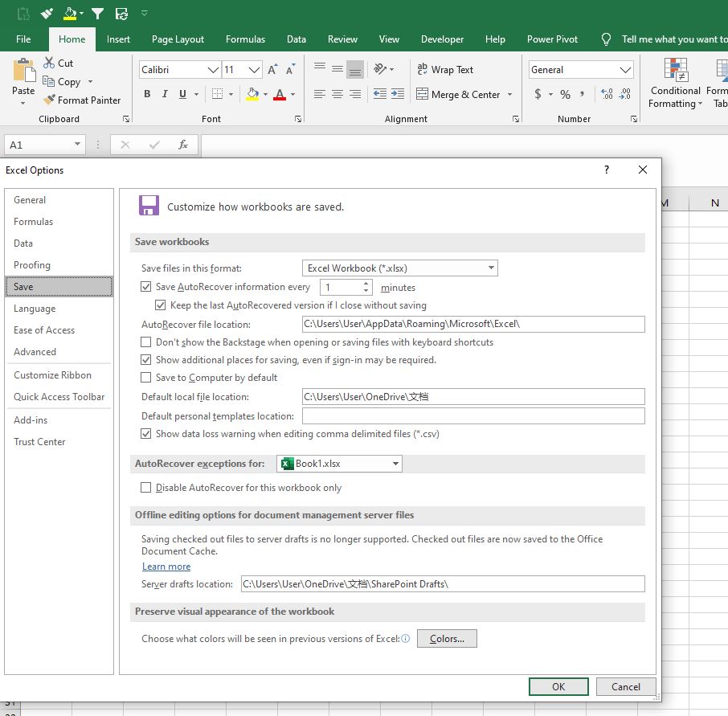Click the Increase Font Size icon
Viewport: 728px width, 716px height.
click(x=273, y=70)
